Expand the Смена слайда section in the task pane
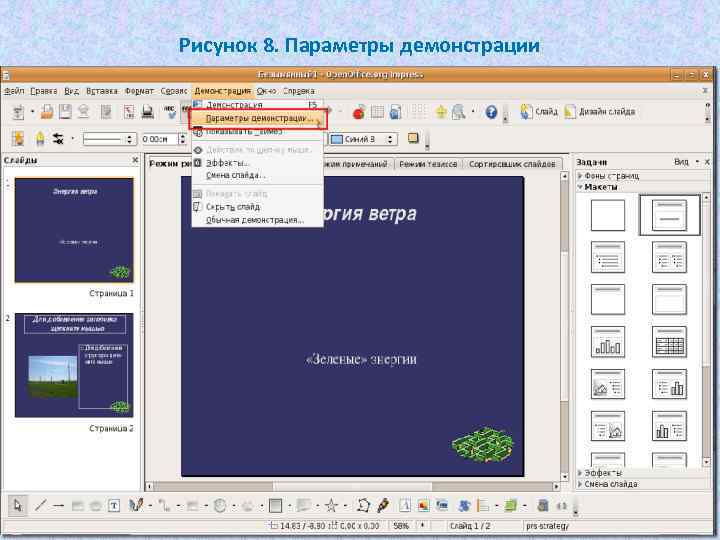This screenshot has width=720, height=540. pos(608,484)
